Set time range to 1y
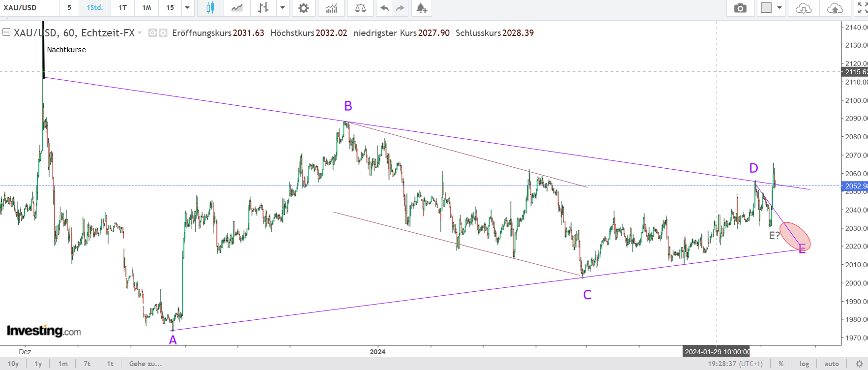Image resolution: width=868 pixels, height=370 pixels. [38, 364]
